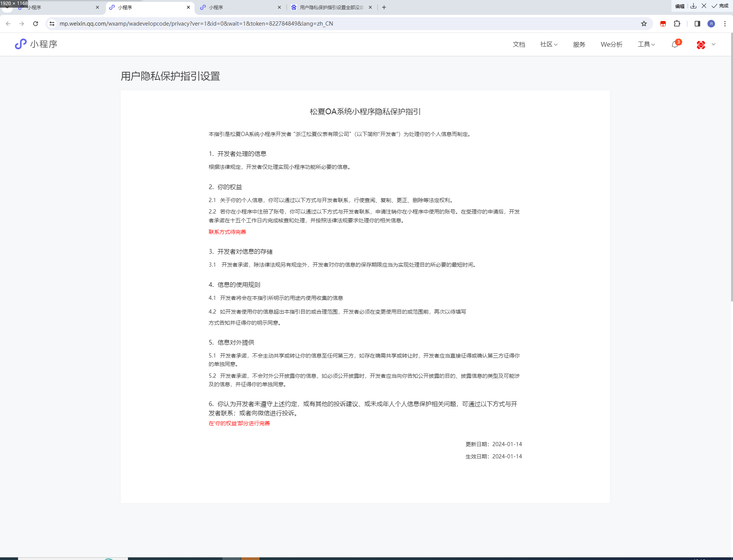Reload the current page

(x=36, y=24)
